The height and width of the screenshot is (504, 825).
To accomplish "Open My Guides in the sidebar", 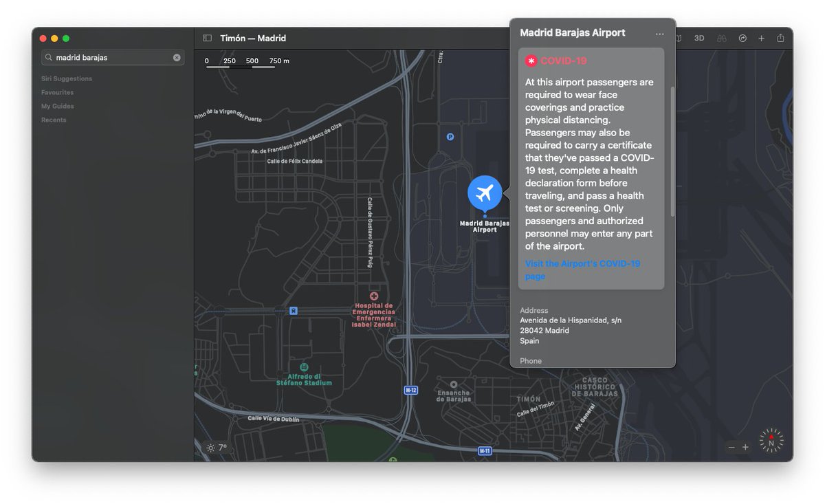I will pos(58,106).
